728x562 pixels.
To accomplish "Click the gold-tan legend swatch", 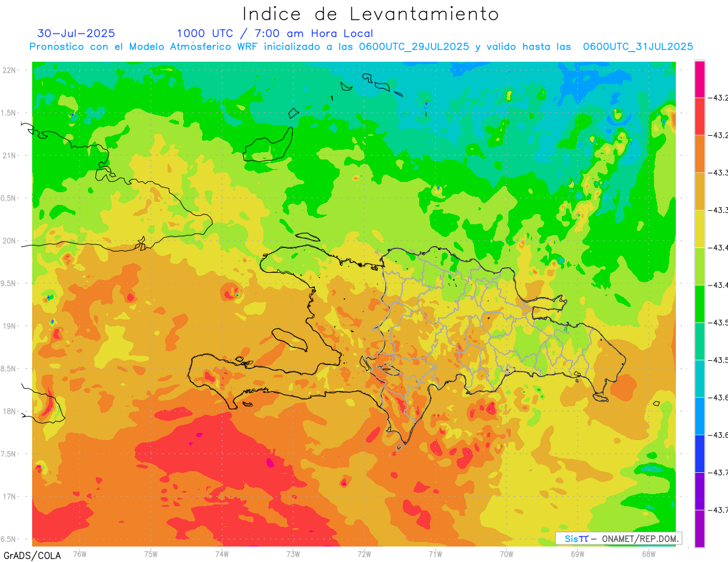I will [x=699, y=192].
